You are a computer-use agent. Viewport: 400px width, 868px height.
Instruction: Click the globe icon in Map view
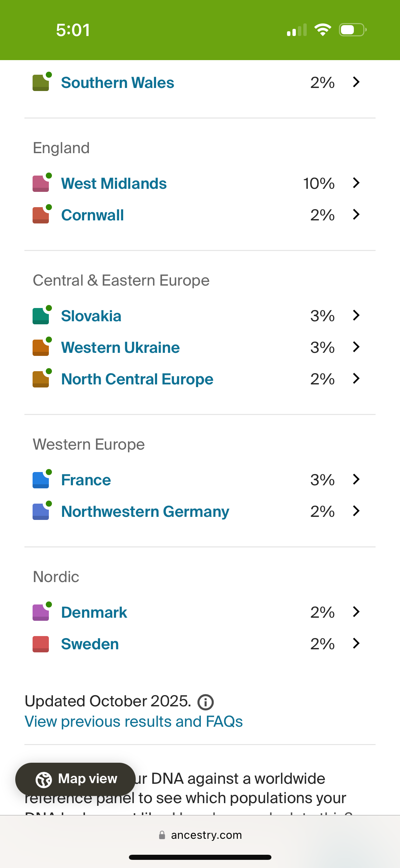tap(44, 779)
